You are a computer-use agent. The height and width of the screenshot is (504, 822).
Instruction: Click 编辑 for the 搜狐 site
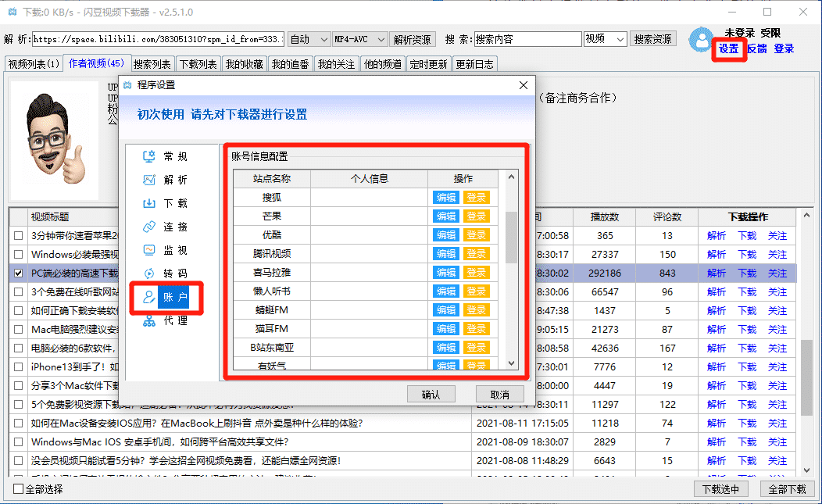[446, 197]
